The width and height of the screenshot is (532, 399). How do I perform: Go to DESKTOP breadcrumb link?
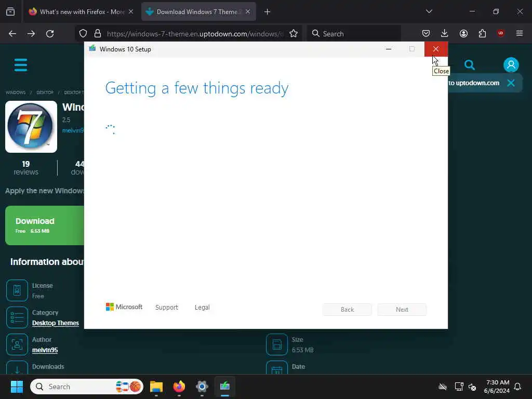pos(45,92)
